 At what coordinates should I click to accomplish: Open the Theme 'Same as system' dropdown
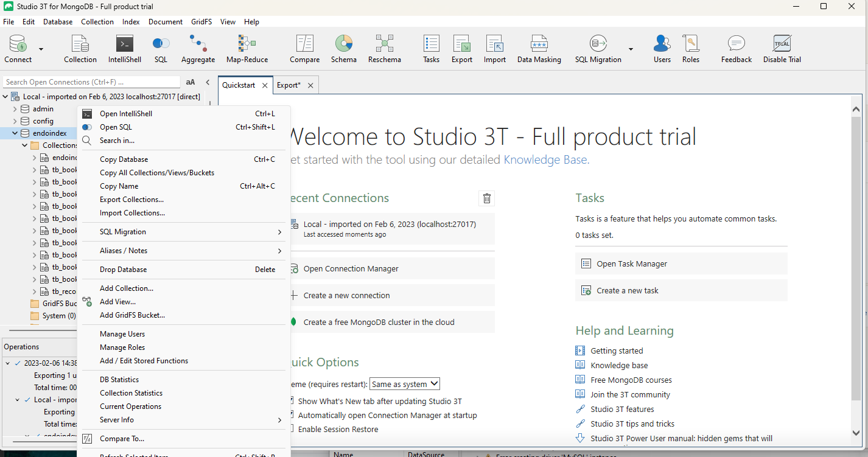(x=405, y=384)
